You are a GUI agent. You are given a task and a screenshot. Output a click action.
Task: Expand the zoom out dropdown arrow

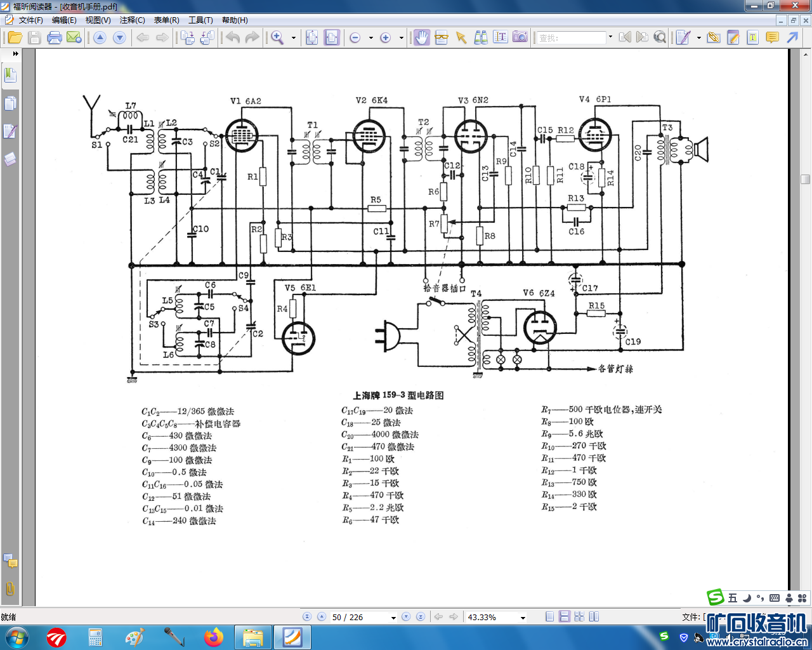click(370, 37)
